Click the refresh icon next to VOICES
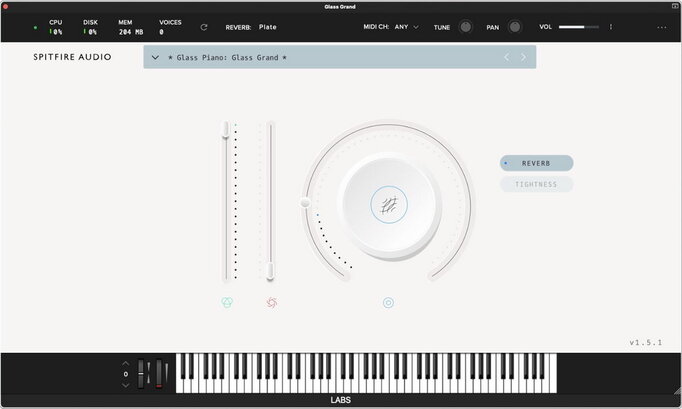This screenshot has width=682, height=409. (x=204, y=27)
